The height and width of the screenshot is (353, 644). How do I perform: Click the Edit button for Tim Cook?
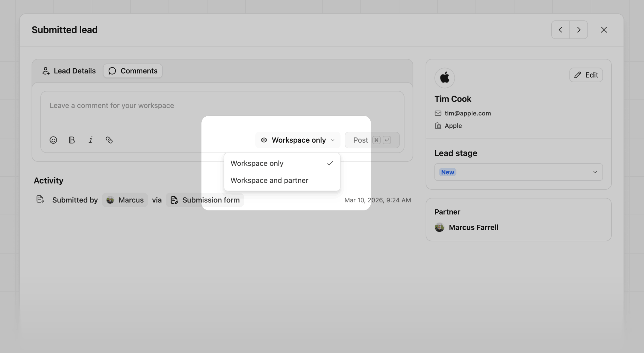click(x=586, y=75)
